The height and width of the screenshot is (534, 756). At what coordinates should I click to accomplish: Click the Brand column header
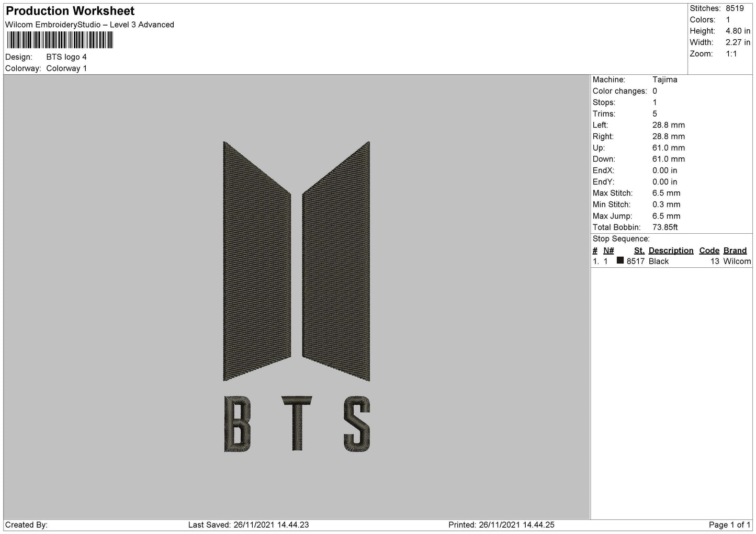click(x=735, y=251)
